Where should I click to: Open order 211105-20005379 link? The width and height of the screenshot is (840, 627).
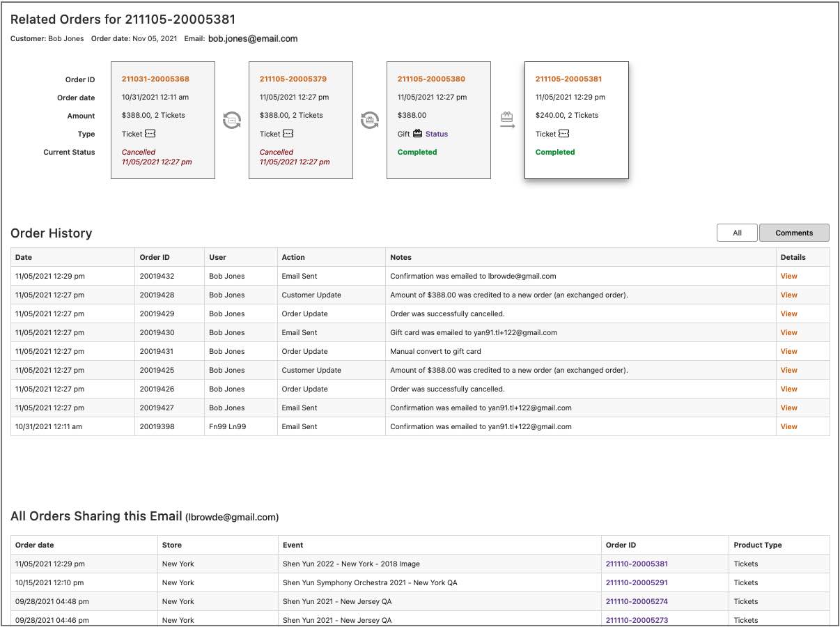293,79
